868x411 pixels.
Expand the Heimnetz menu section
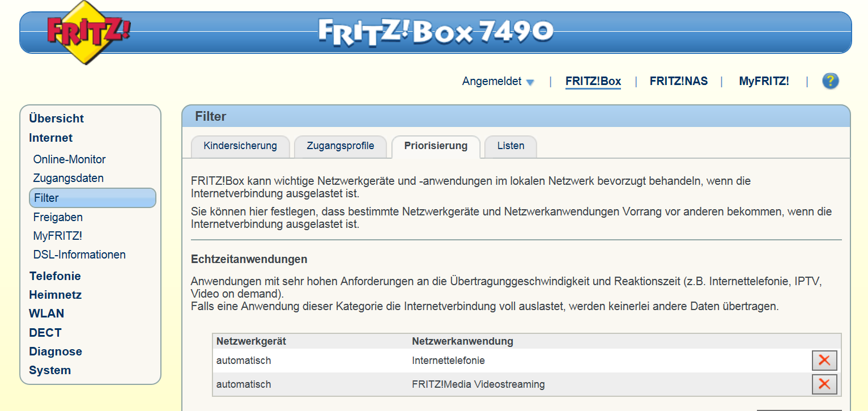(x=56, y=295)
